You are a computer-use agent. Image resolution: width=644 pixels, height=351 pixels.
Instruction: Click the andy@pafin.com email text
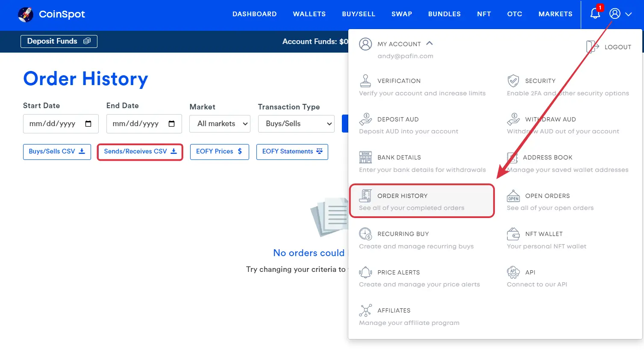tap(406, 56)
